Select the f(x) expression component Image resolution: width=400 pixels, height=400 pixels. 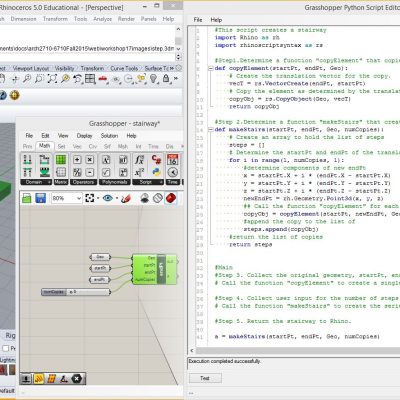[139, 160]
